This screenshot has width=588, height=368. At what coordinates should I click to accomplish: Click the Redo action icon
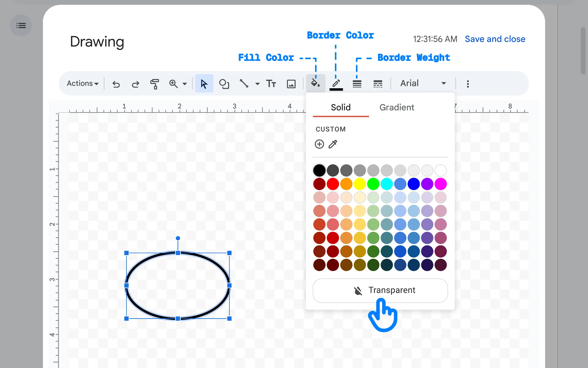pos(135,83)
